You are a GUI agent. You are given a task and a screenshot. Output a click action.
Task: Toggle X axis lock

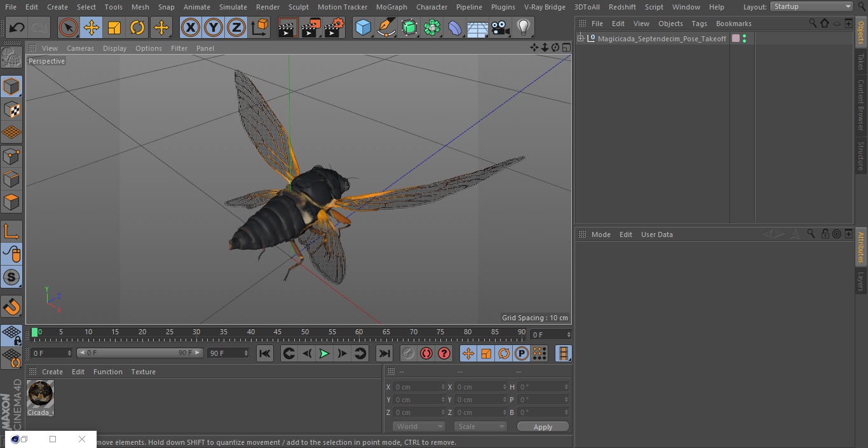(191, 27)
